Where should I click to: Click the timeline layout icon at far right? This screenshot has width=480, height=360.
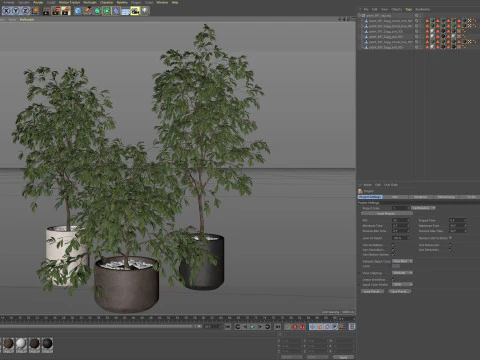click(352, 327)
